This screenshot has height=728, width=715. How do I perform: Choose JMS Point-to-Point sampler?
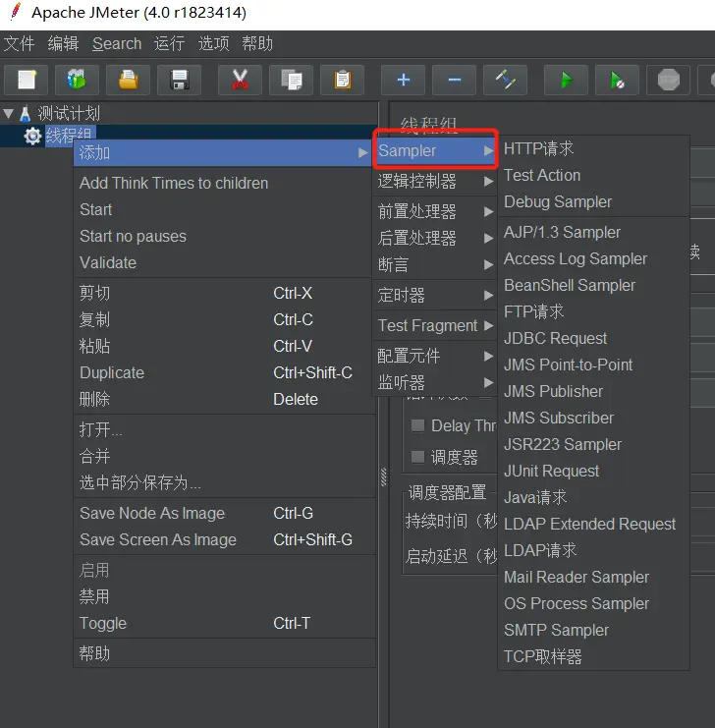(x=593, y=364)
